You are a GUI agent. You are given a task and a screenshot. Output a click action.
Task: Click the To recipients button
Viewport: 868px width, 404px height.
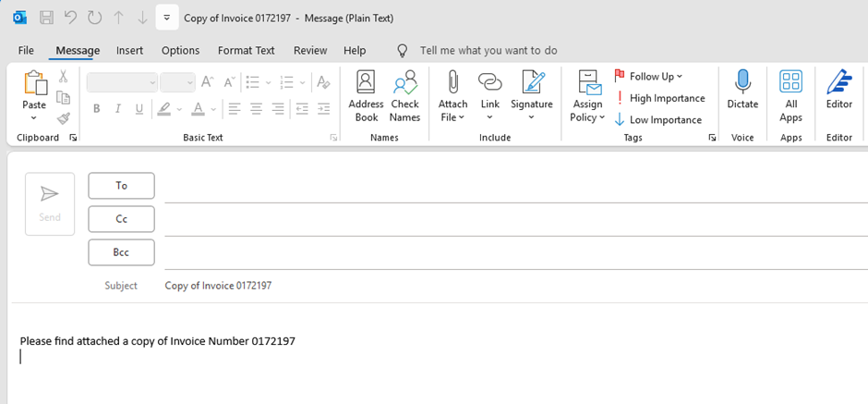pos(121,185)
